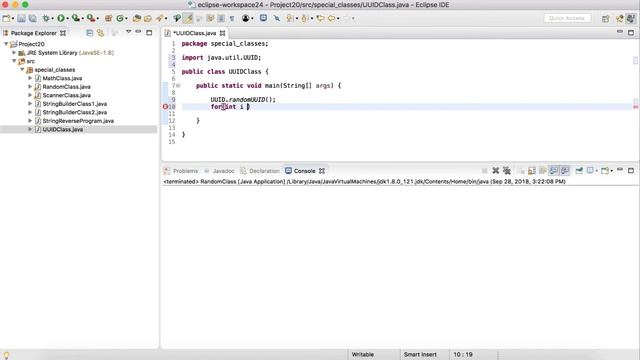Click the New Java Package icon
Viewport: 640px width, 360px height.
coord(108,18)
